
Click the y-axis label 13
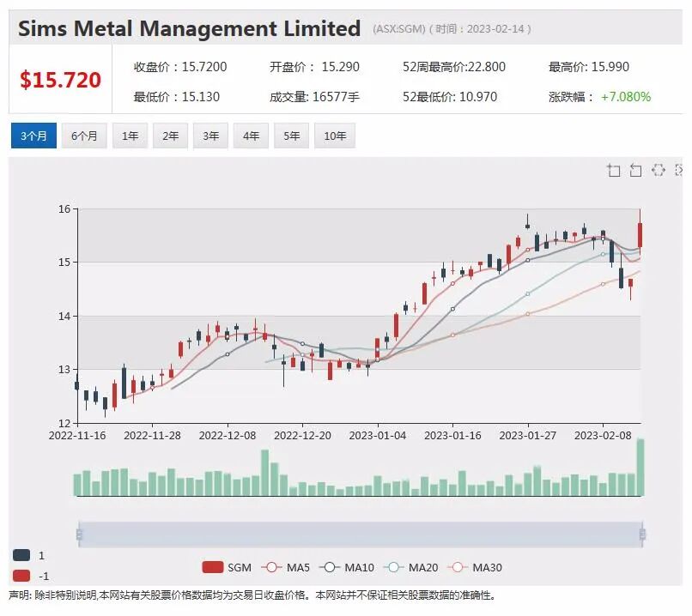[x=64, y=370]
